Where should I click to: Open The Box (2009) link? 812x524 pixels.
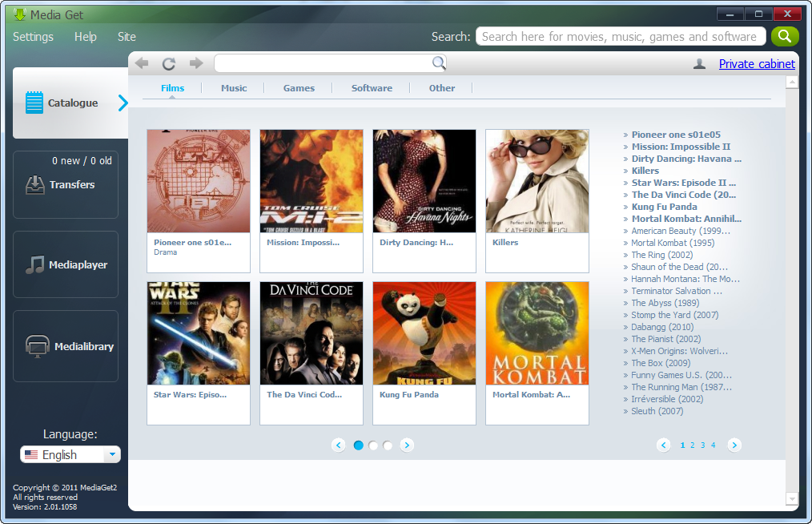661,363
